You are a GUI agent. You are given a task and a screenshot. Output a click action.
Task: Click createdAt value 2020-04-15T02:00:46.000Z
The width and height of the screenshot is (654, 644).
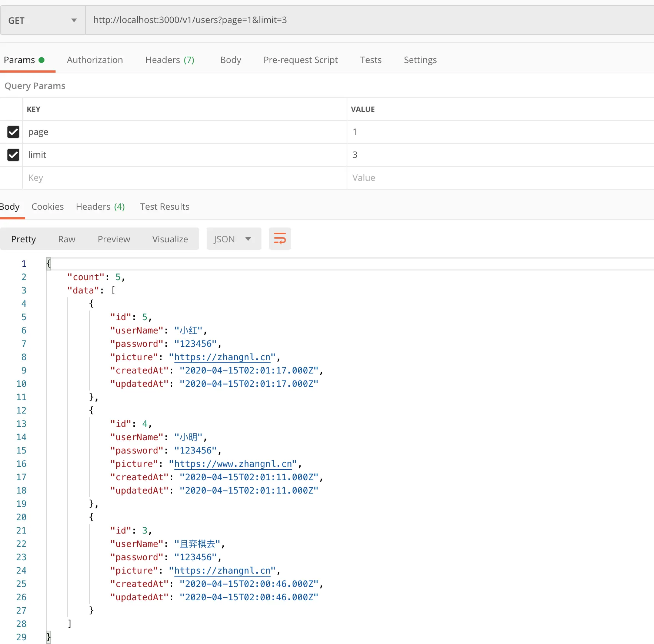click(x=249, y=584)
